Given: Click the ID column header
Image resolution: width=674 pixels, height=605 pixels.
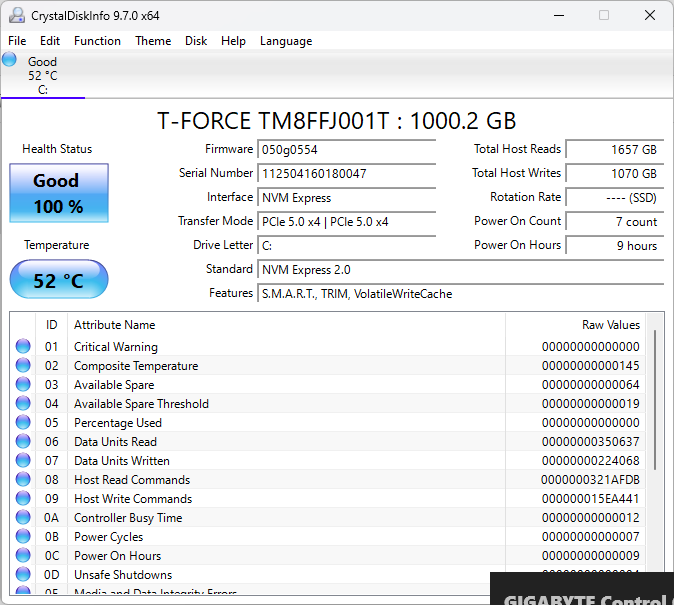Looking at the screenshot, I should 51,325.
